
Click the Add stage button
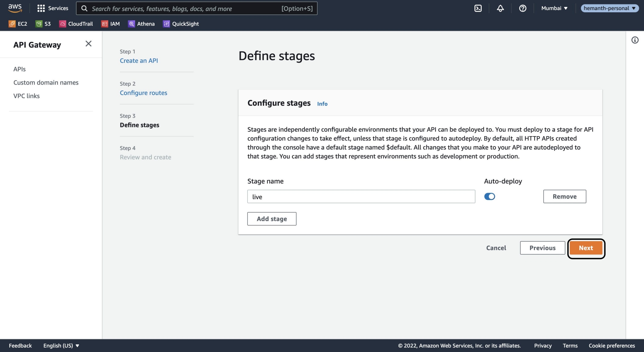[x=272, y=219]
